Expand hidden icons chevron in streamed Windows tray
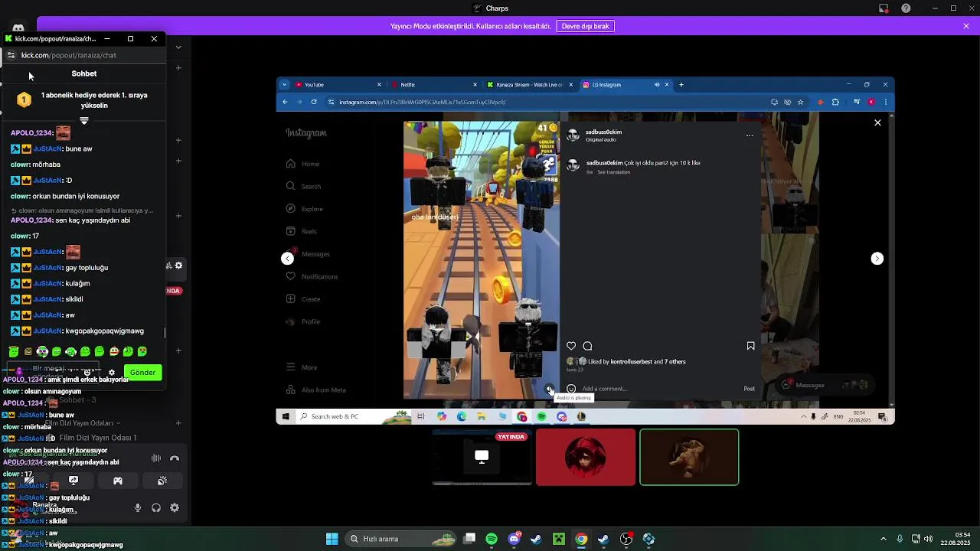 click(803, 416)
